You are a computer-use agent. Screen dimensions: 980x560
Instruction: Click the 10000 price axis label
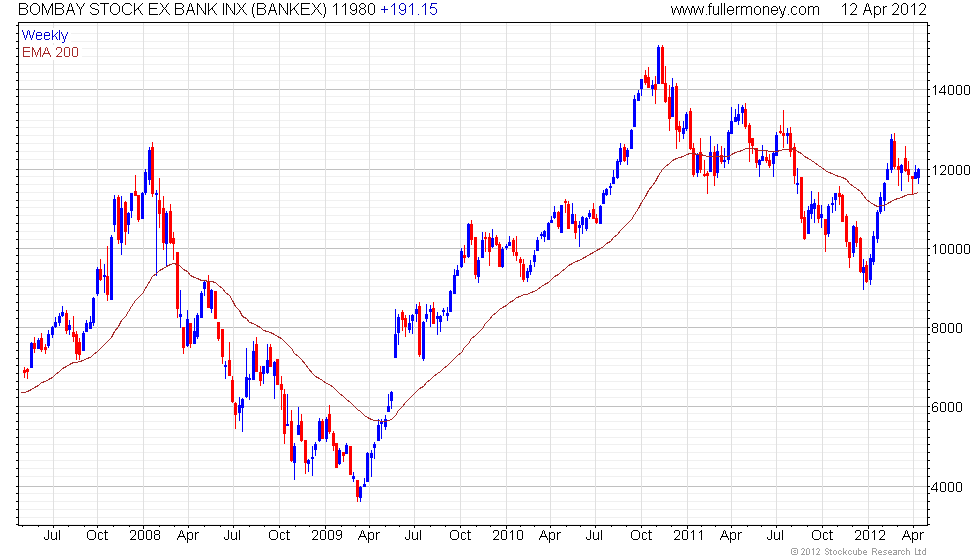951,249
